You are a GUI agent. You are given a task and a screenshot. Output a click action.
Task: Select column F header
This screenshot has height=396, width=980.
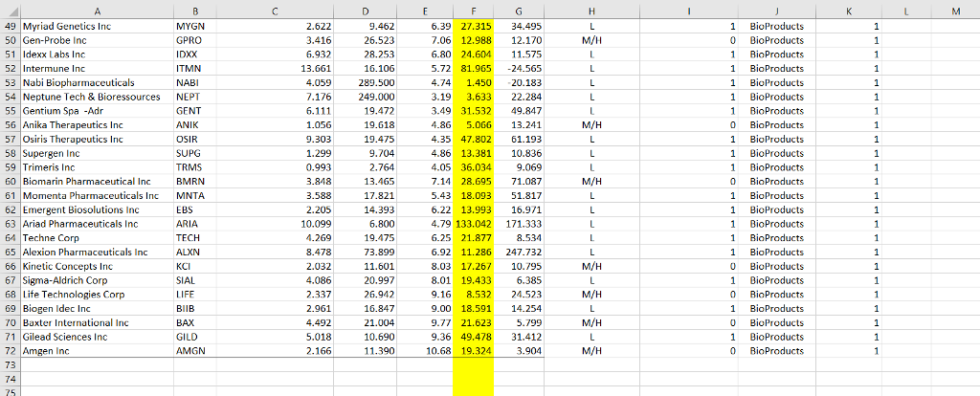pyautogui.click(x=473, y=10)
